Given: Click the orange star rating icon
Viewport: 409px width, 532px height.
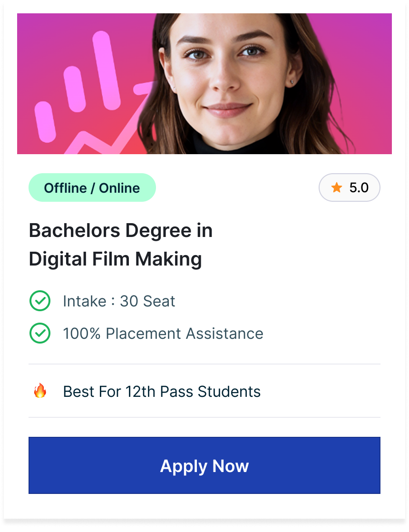Looking at the screenshot, I should click(337, 188).
